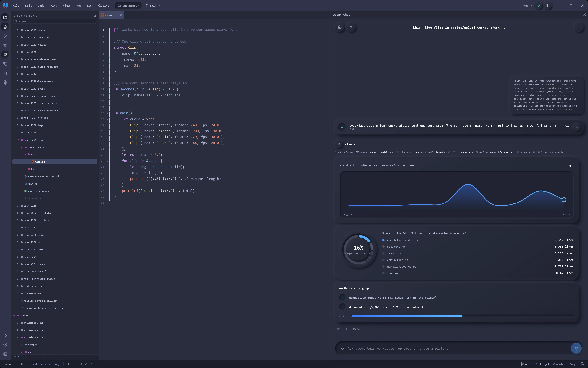The height and width of the screenshot is (368, 588).
Task: Open the Git menu
Action: [x=89, y=6]
